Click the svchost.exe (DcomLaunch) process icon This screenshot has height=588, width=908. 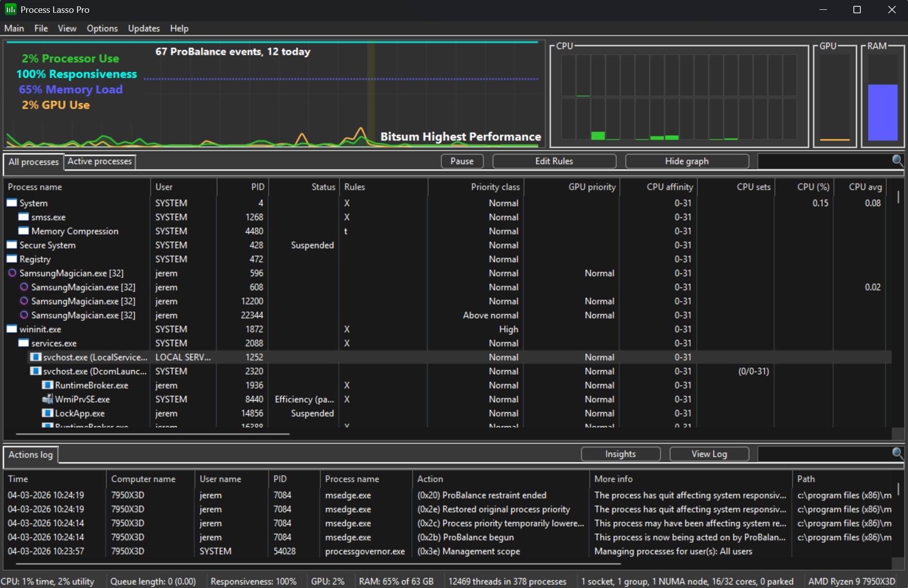click(x=36, y=371)
